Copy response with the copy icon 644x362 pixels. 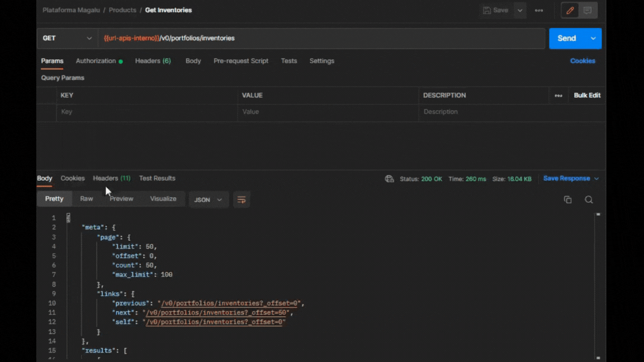pyautogui.click(x=567, y=200)
